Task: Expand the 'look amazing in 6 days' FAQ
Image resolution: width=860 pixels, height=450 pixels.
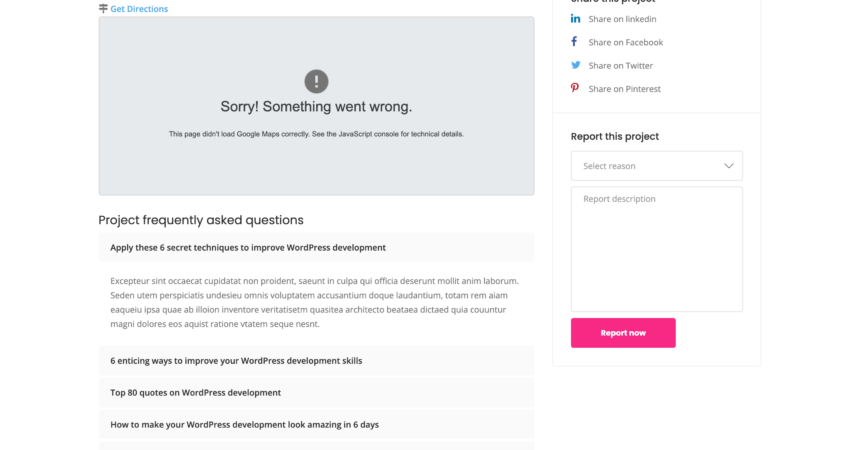Action: 316,424
